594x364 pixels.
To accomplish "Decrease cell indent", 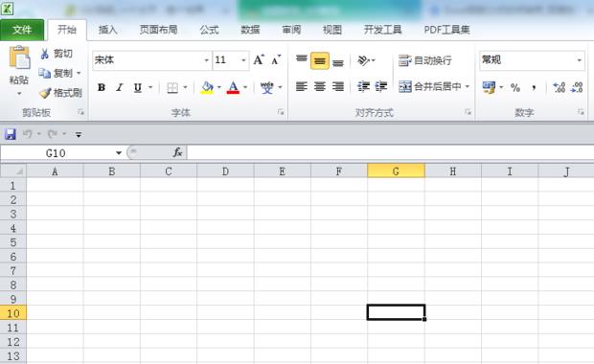I will click(x=364, y=87).
